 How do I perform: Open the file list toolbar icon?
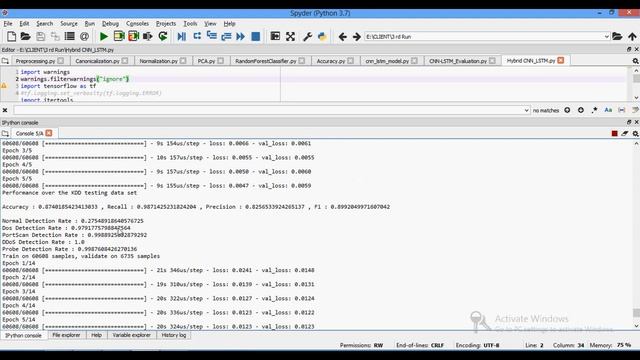click(70, 36)
